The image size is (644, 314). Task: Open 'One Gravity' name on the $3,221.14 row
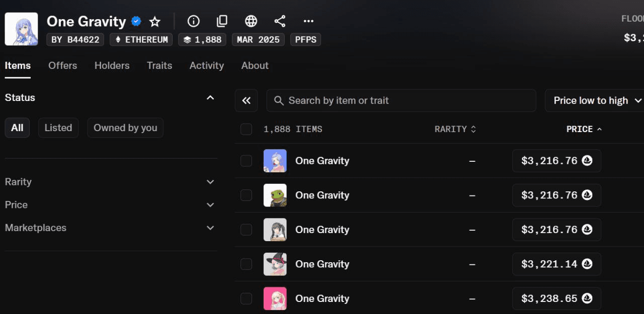coord(322,264)
